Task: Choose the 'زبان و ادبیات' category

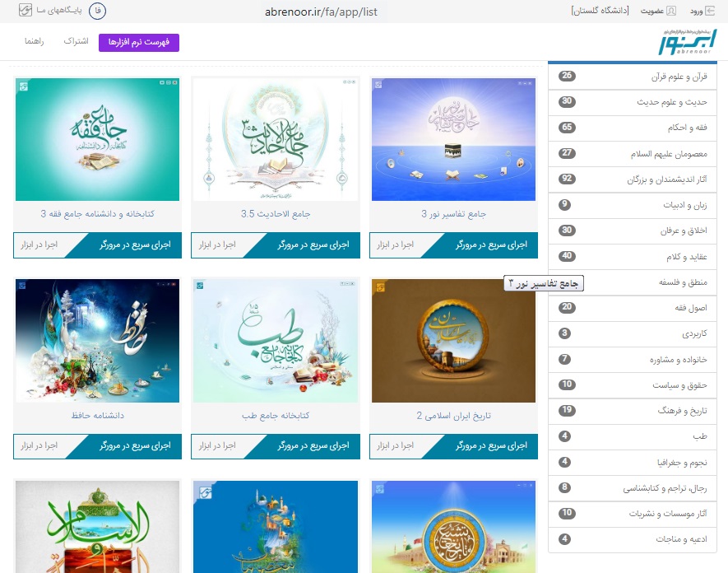Action: pos(633,205)
